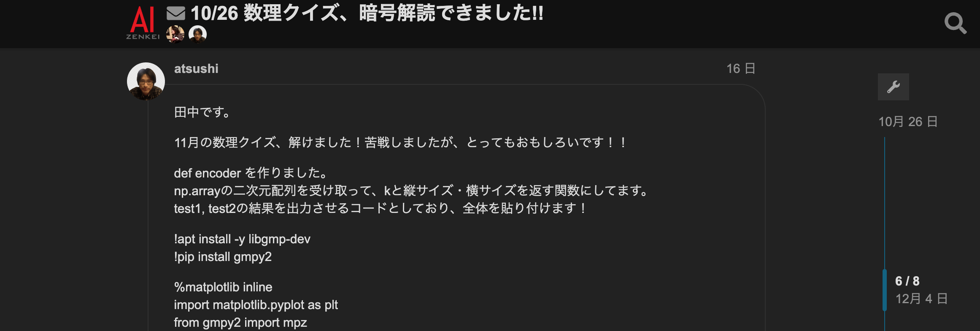980x331 pixels.
Task: Click the line "from gmpy2 import mpz"
Action: click(240, 323)
